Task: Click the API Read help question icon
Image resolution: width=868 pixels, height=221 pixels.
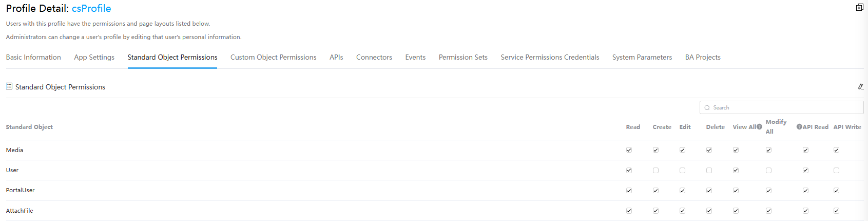Action: (x=799, y=127)
